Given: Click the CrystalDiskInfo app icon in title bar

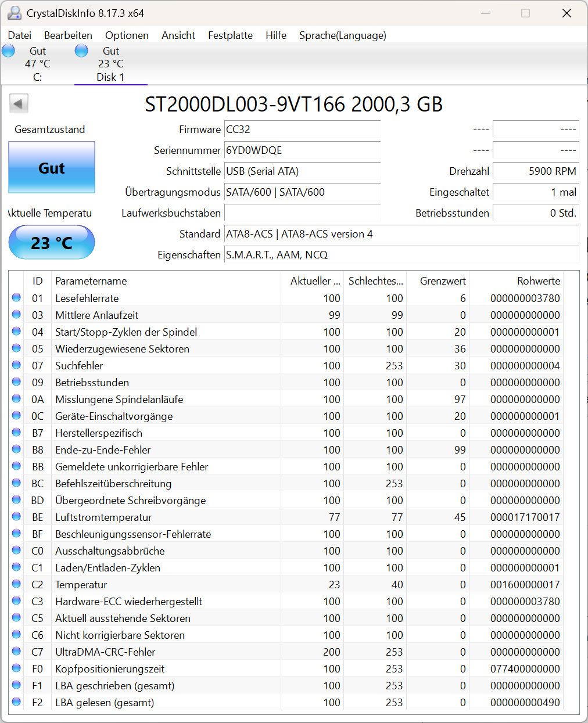Looking at the screenshot, I should click(x=15, y=13).
